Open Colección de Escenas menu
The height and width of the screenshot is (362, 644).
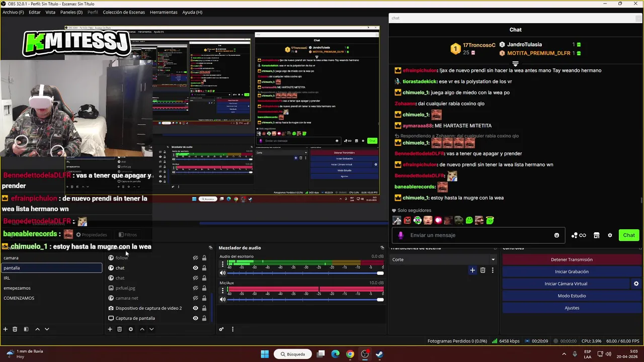pyautogui.click(x=124, y=12)
